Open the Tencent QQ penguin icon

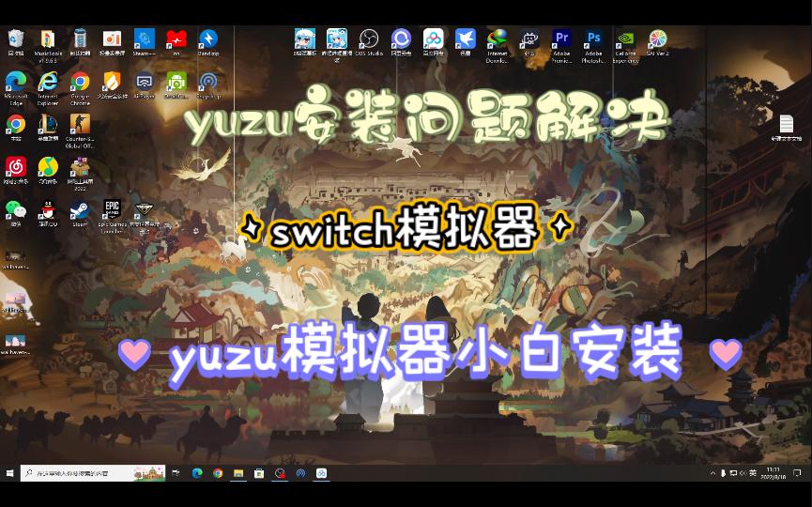click(48, 209)
